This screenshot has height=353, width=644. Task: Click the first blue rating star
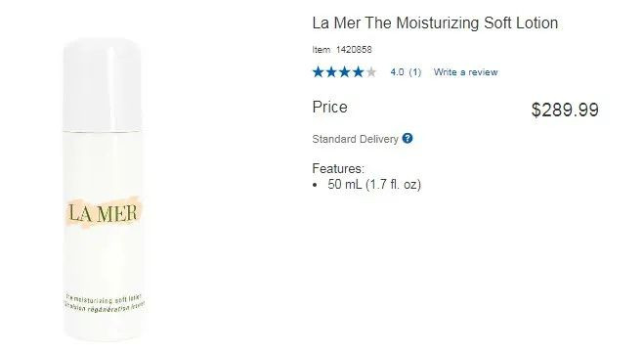point(319,72)
